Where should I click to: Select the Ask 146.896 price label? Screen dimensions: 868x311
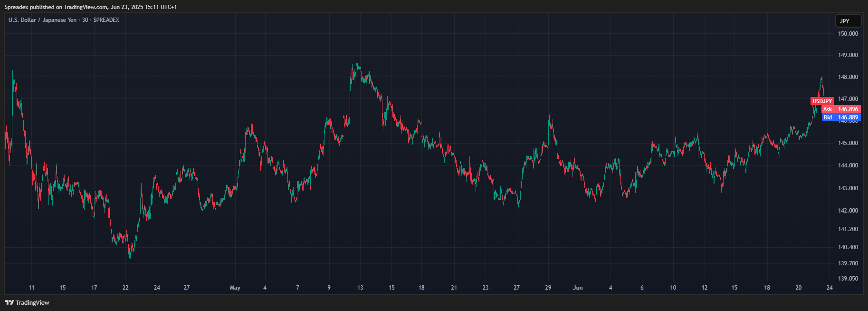click(x=841, y=109)
